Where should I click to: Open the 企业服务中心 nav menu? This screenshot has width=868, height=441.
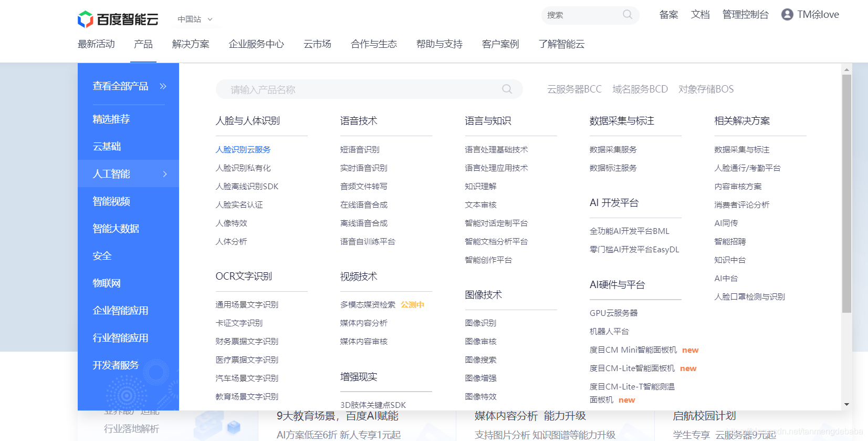[x=256, y=44]
